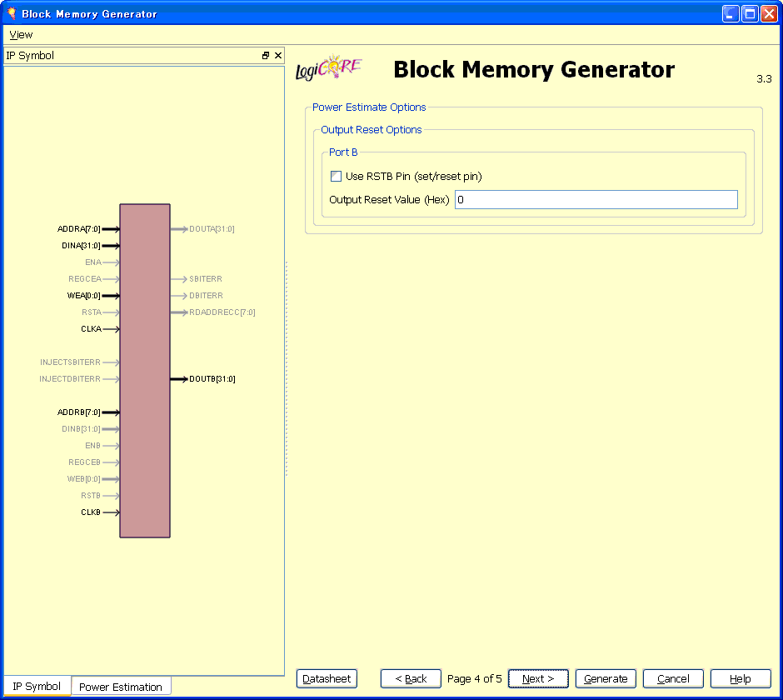Minimize the Block Memory Generator window
783x700 pixels.
730,13
